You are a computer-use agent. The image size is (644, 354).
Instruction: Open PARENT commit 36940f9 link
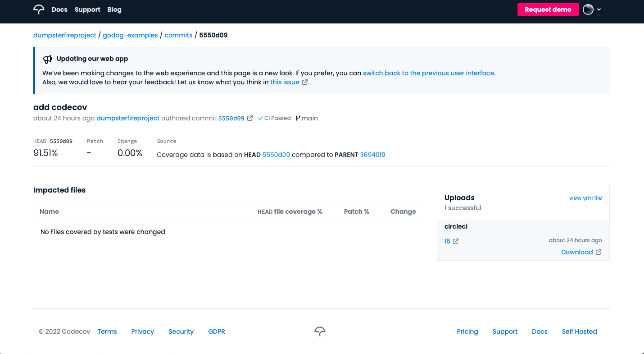pyautogui.click(x=372, y=155)
